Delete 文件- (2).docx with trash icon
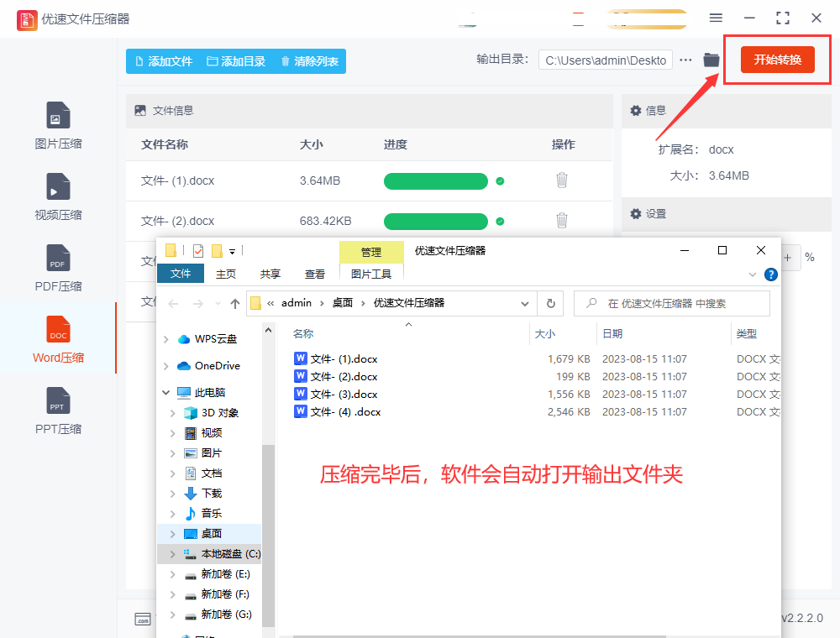 (x=561, y=221)
